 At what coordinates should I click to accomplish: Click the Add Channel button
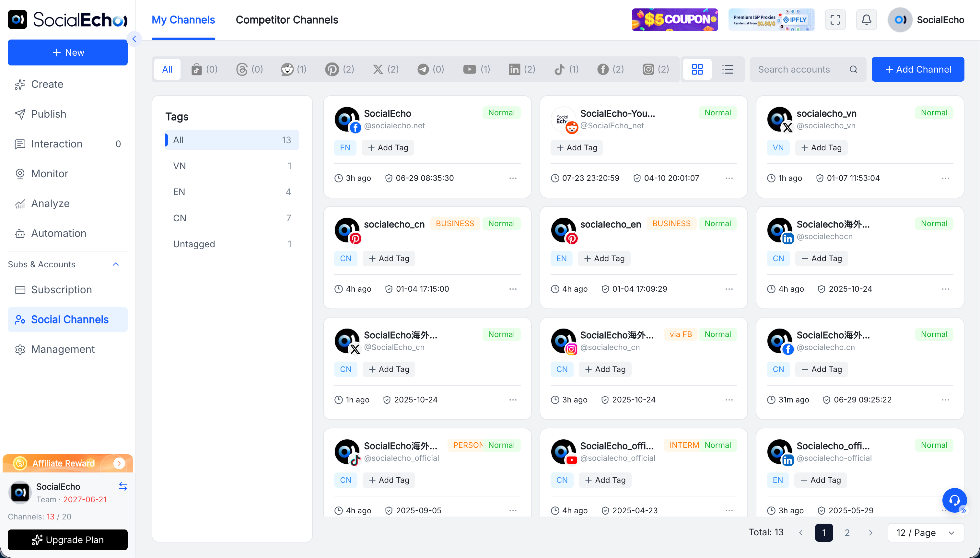pyautogui.click(x=917, y=69)
